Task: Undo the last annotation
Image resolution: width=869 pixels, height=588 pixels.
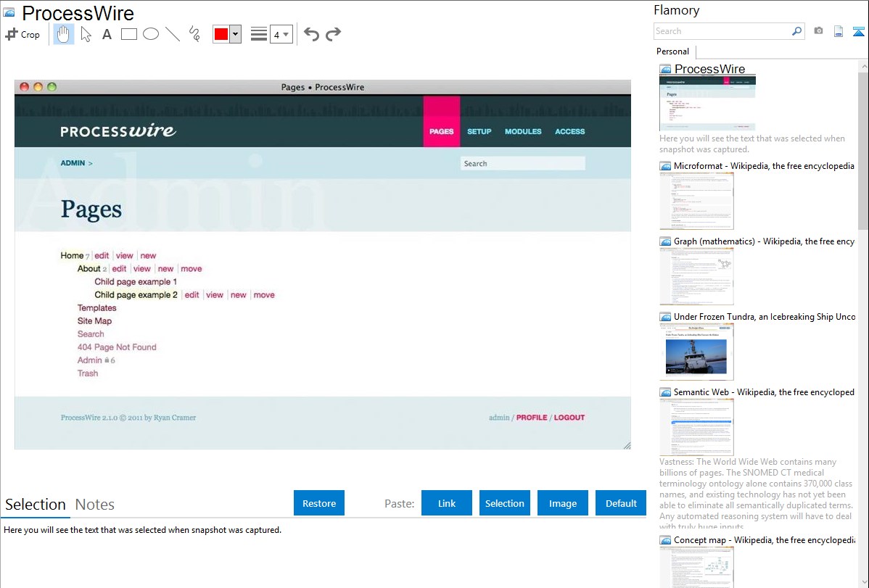Action: tap(311, 34)
